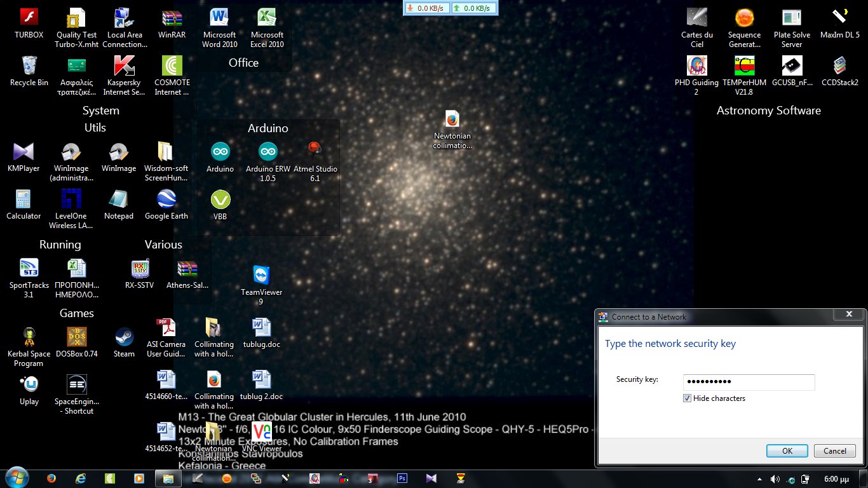Open the VBB shortcut
The image size is (868, 488).
point(220,205)
